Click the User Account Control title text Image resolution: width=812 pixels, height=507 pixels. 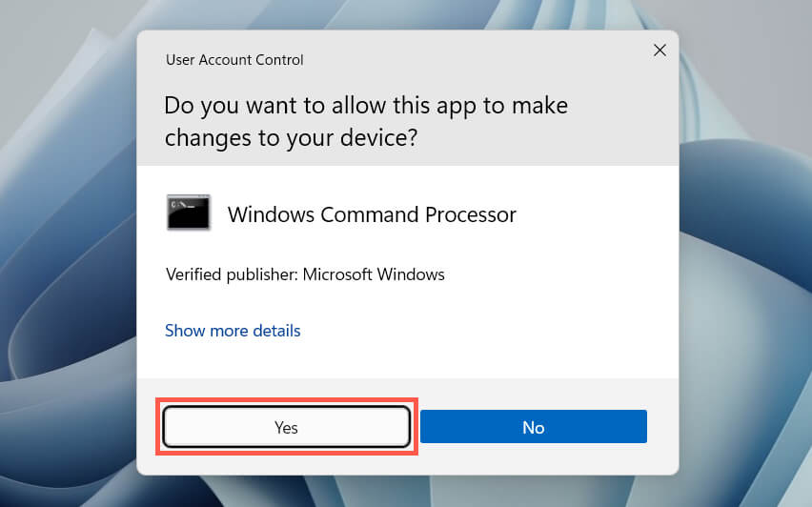(x=234, y=60)
